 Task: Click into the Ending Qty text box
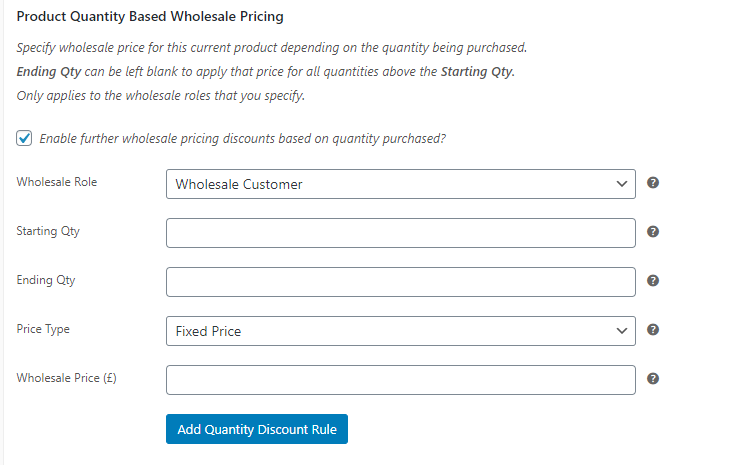tap(400, 282)
